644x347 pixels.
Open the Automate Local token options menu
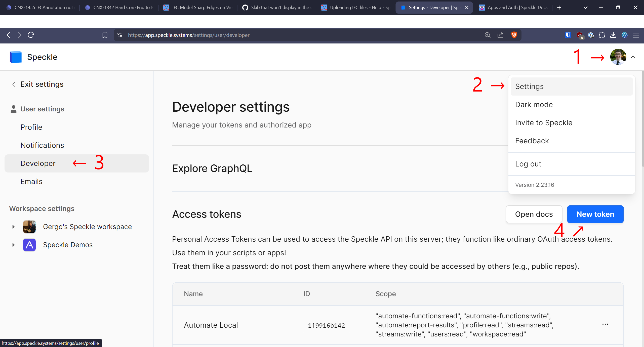605,324
